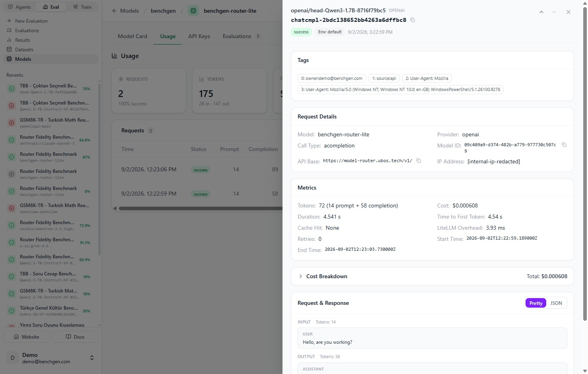This screenshot has width=588, height=374.
Task: Select the Usage tab
Action: tap(167, 36)
